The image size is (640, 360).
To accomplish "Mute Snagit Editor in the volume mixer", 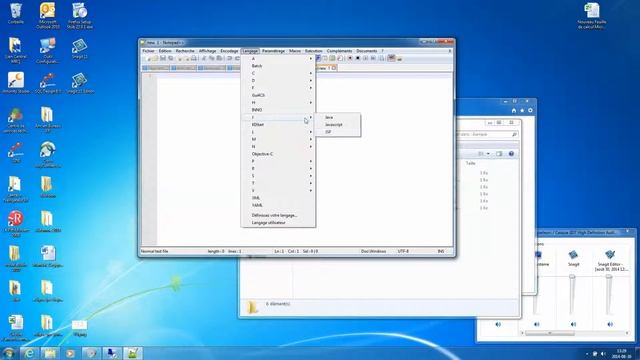I will pos(610,324).
